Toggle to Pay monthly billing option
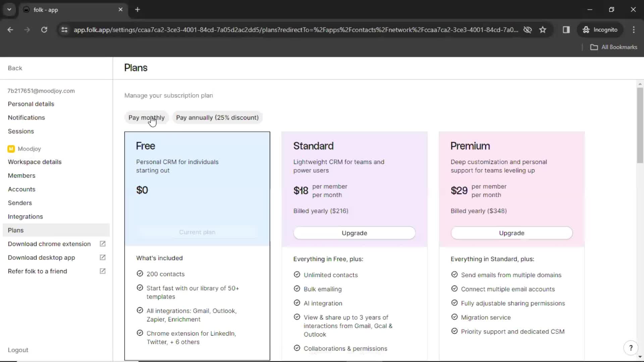 click(x=146, y=117)
